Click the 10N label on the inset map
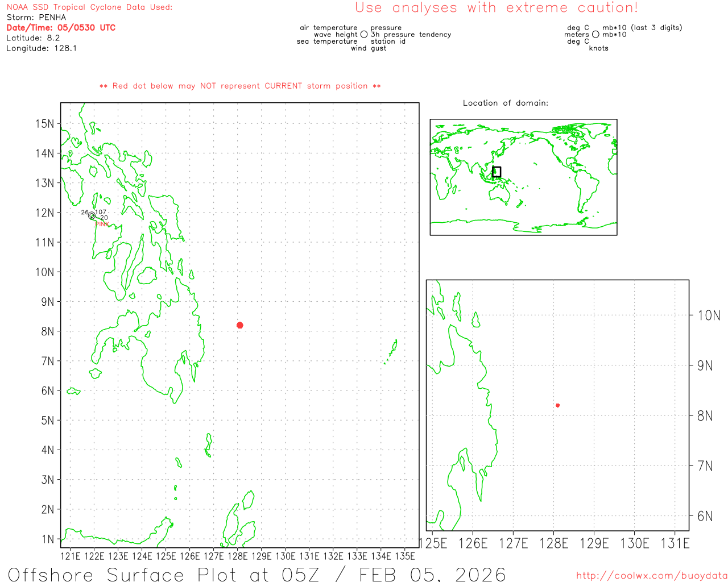728x582 pixels. tap(709, 315)
